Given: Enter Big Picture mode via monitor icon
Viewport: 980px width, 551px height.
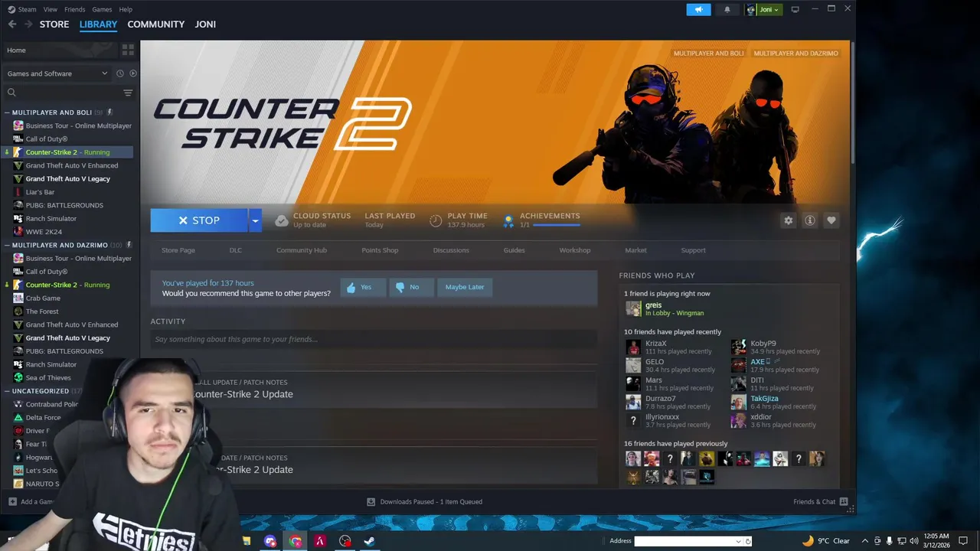Looking at the screenshot, I should (x=795, y=9).
